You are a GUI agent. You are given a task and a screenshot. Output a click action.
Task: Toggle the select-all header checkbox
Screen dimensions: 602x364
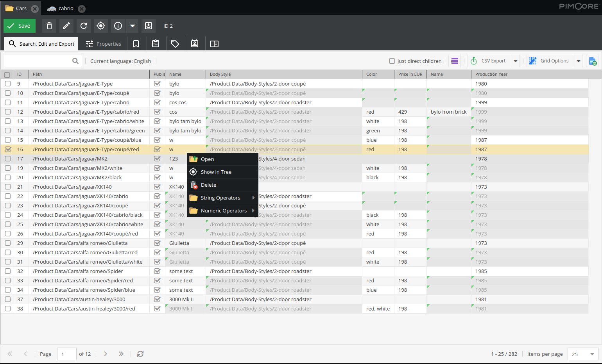click(7, 75)
